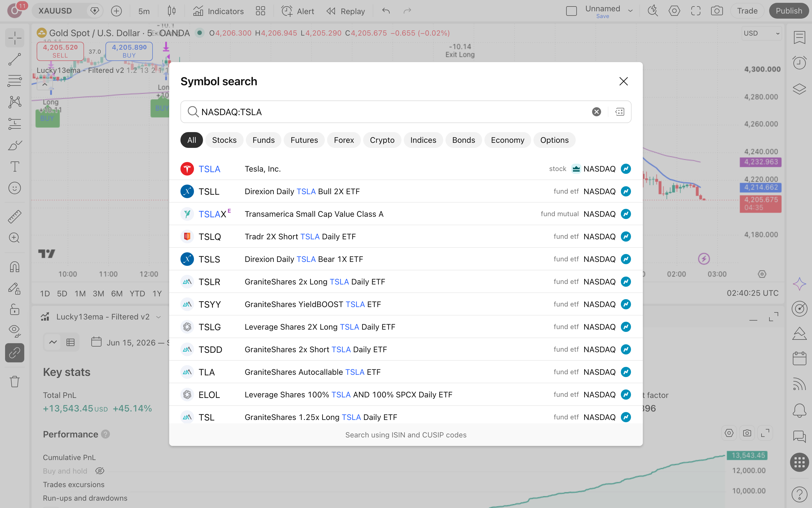Screen dimensions: 812x508
Task: Toggle the layout select checkbox square
Action: tap(571, 11)
